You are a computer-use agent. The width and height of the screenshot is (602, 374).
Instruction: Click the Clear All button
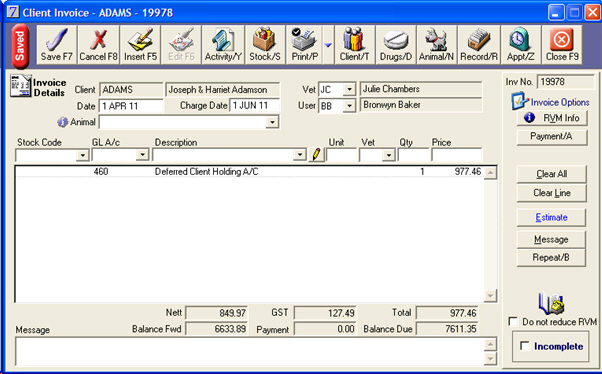551,174
